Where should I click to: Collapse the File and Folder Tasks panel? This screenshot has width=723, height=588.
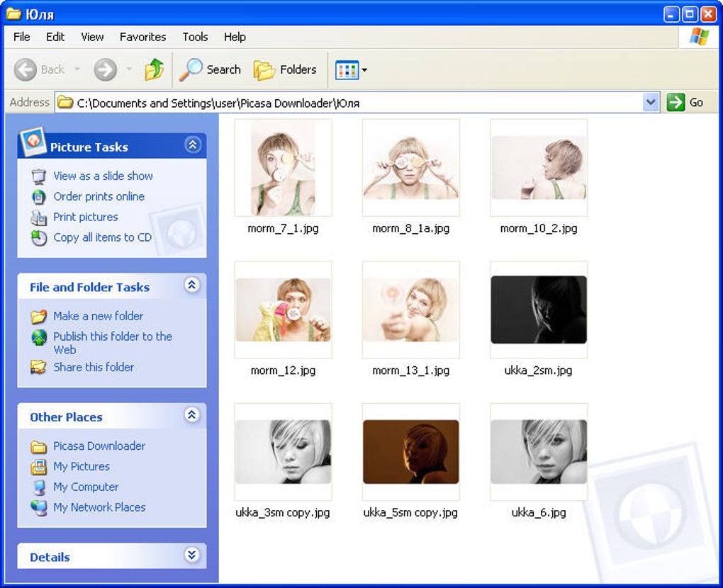click(x=191, y=285)
